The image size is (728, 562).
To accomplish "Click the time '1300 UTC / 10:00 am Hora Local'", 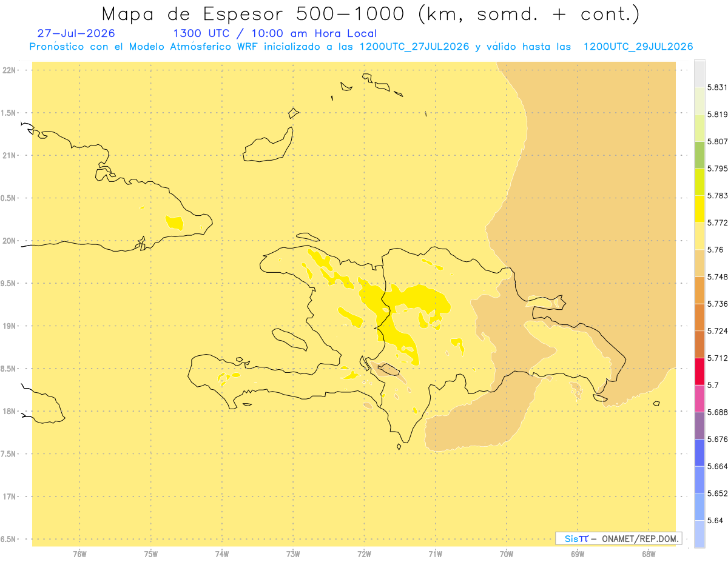I will point(275,34).
